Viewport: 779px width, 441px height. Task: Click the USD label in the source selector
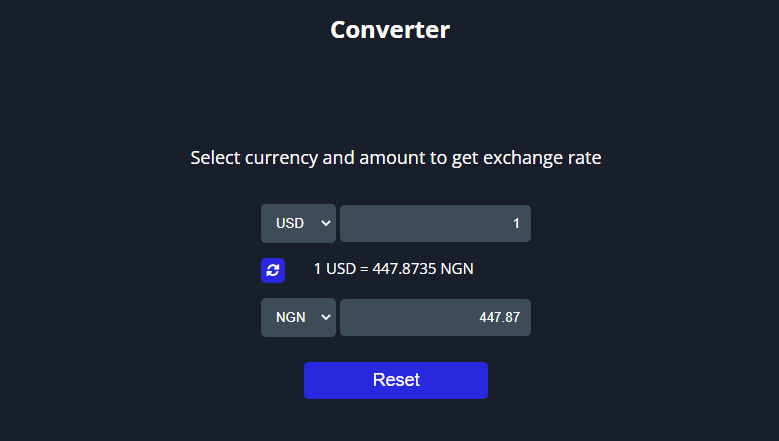coord(290,223)
